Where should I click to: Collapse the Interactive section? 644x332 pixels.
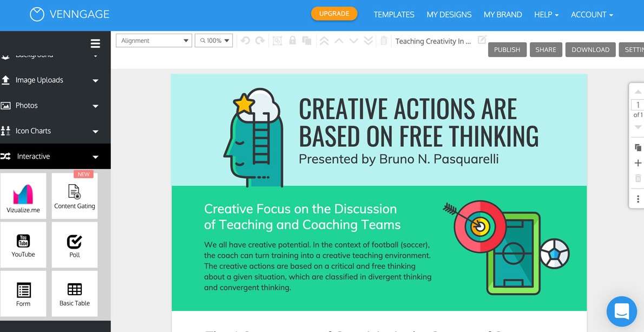(x=55, y=156)
